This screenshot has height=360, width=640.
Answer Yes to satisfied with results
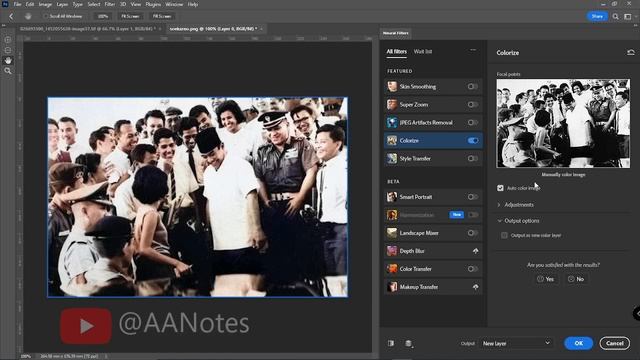coord(545,279)
